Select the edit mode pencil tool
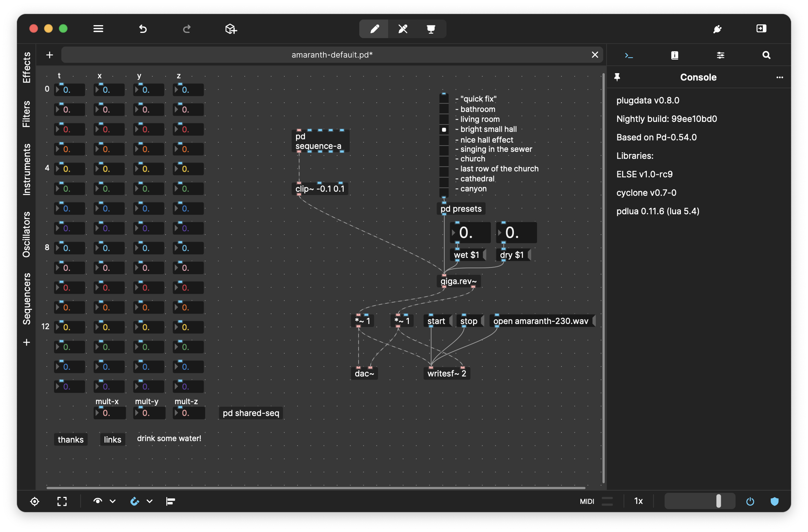Viewport: 808px width, 532px height. 374,29
